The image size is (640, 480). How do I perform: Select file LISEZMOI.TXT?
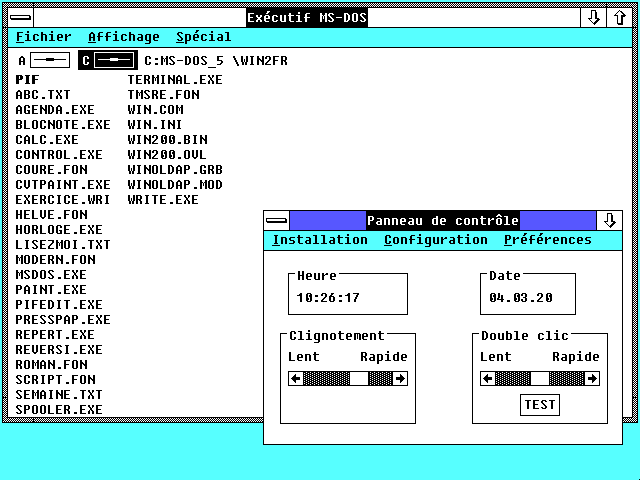(x=63, y=244)
